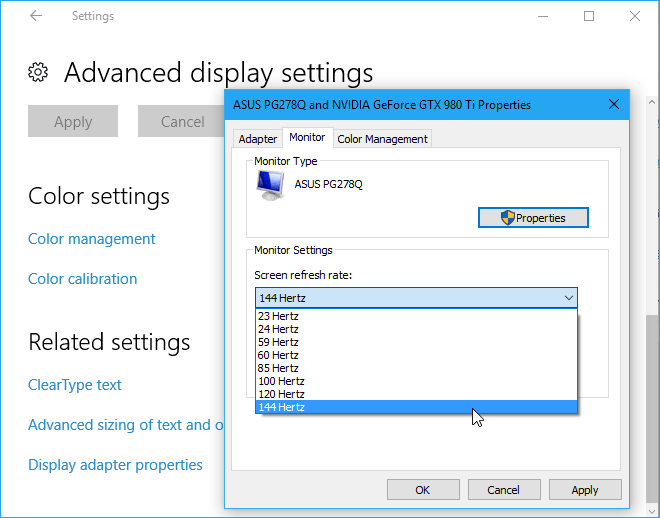The width and height of the screenshot is (660, 518).
Task: Open the Color management link
Action: point(91,239)
